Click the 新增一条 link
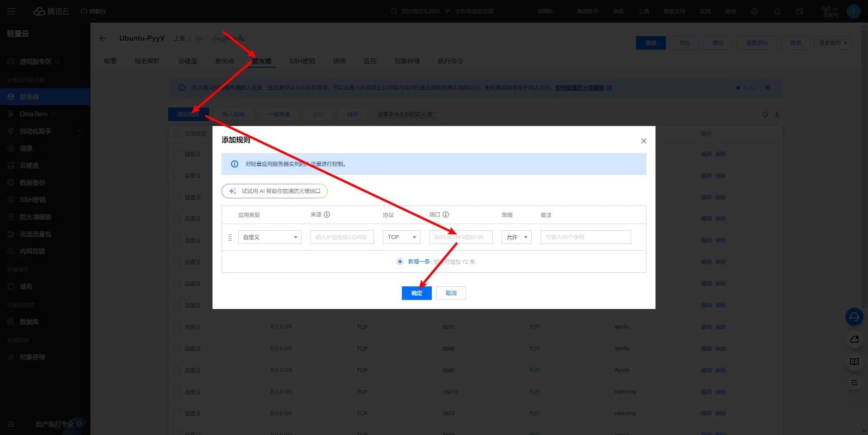Screen dimensions: 868x435 (x=419, y=262)
